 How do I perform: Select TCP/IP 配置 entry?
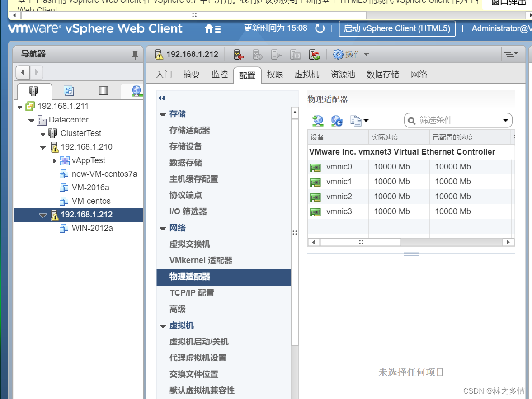pos(192,293)
